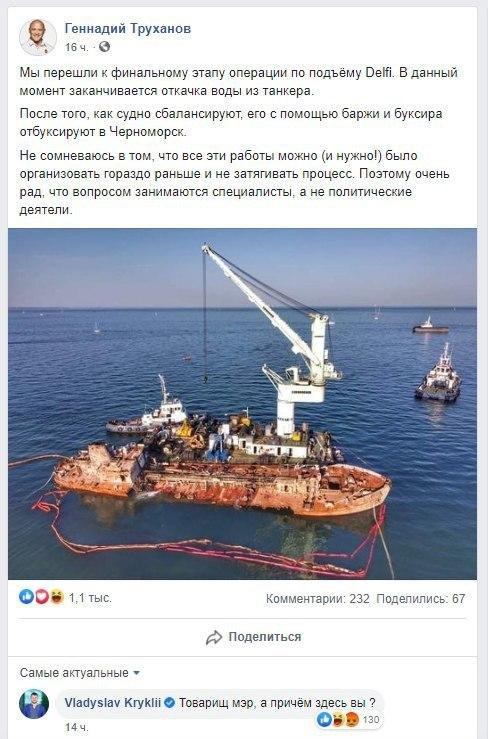This screenshot has height=739, width=488.
Task: Click the verified badge next to Kryklii
Action: coord(169,703)
